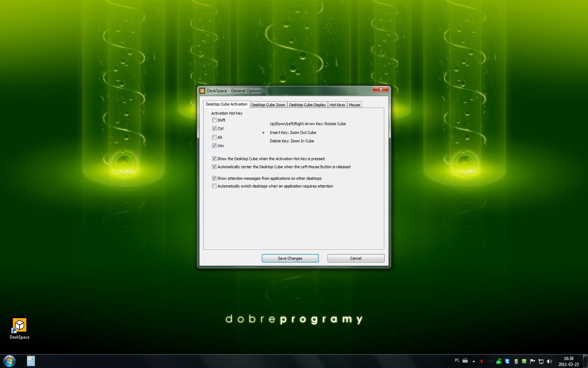Select the Desktop Cube Activation tab
This screenshot has width=588, height=368.
point(226,104)
